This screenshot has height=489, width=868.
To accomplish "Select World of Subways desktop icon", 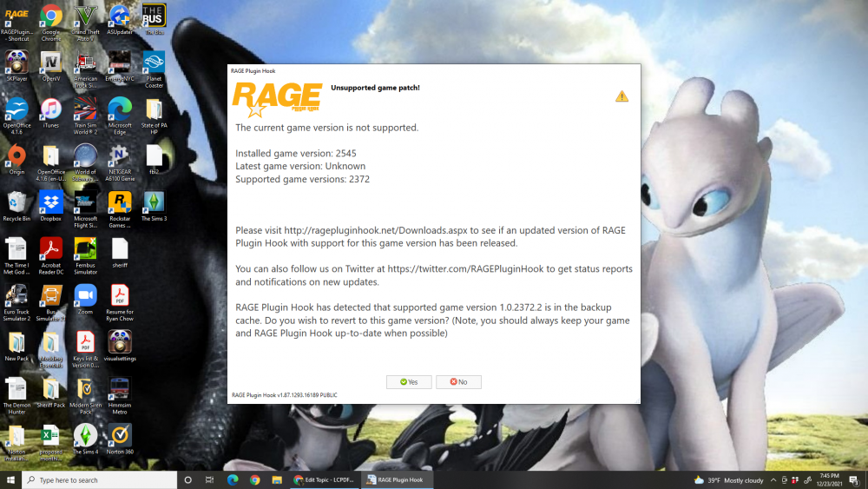I will [85, 162].
